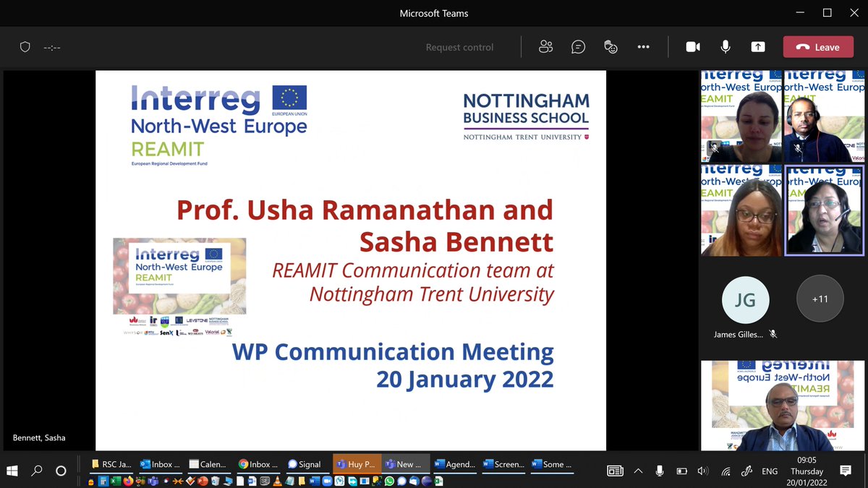Open the battery status flyout
The width and height of the screenshot is (868, 488).
click(681, 471)
